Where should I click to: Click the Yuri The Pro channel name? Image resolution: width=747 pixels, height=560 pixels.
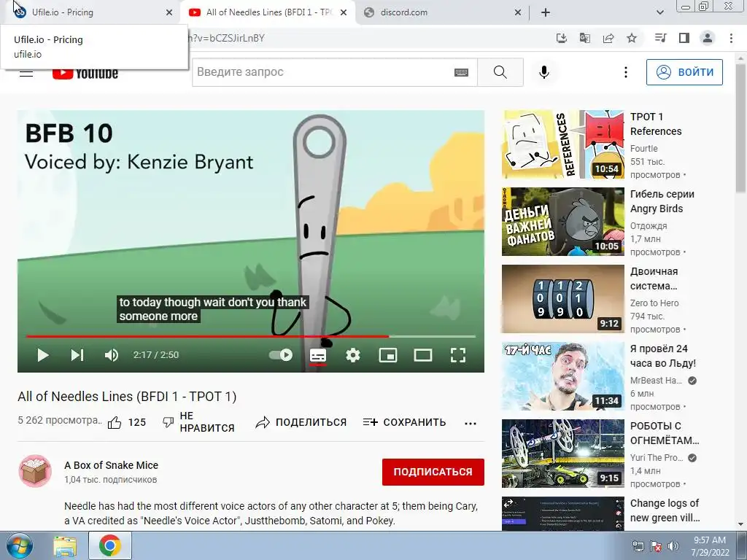(x=657, y=458)
